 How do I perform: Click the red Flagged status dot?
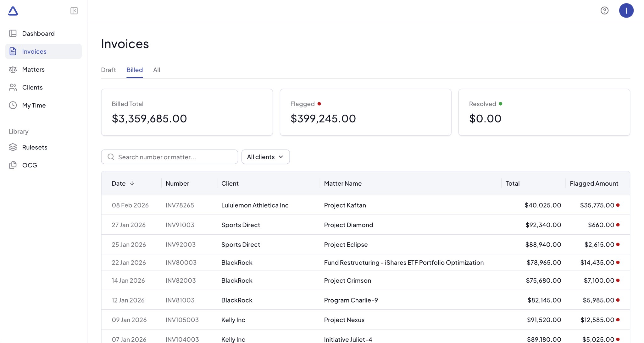pyautogui.click(x=319, y=104)
